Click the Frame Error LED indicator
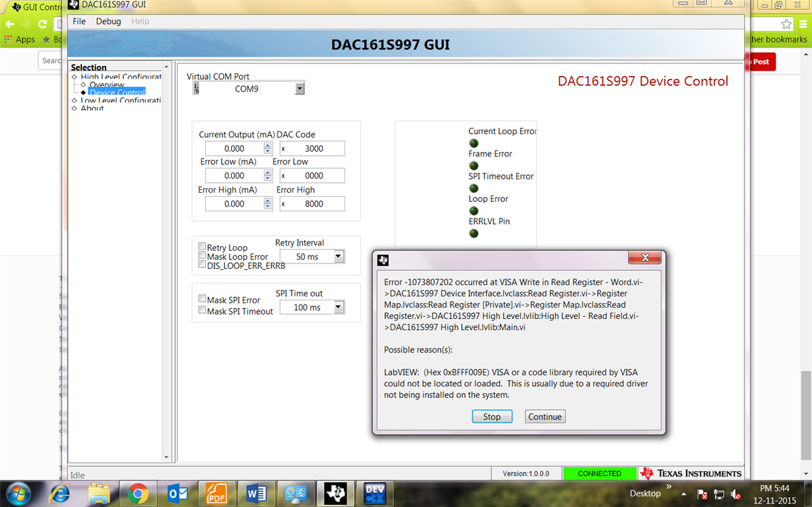 coord(473,165)
